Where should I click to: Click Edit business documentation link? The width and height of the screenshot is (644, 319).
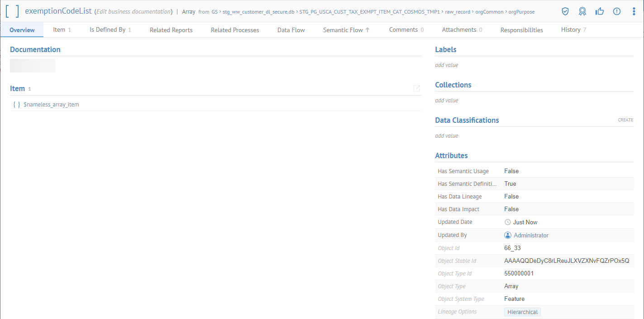pyautogui.click(x=134, y=11)
